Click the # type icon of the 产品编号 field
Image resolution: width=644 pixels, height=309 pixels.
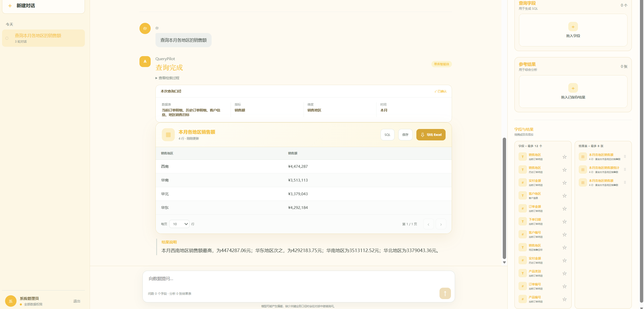(523, 299)
